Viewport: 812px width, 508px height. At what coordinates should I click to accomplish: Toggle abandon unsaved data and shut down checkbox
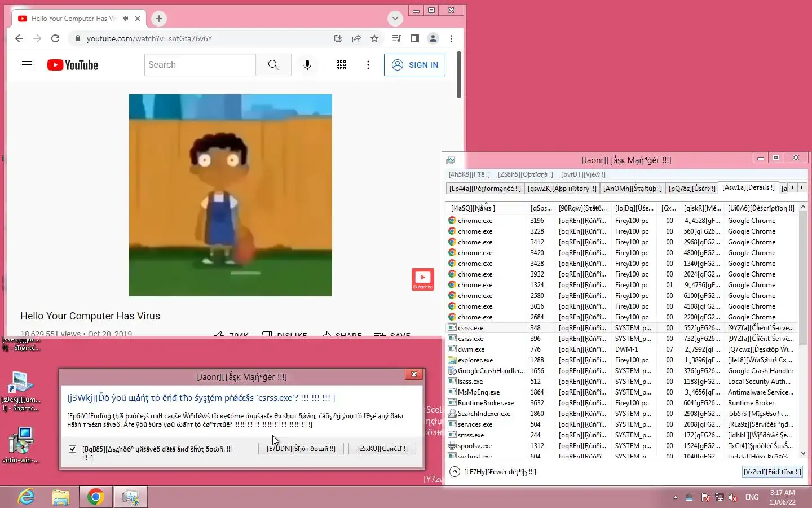(x=72, y=449)
